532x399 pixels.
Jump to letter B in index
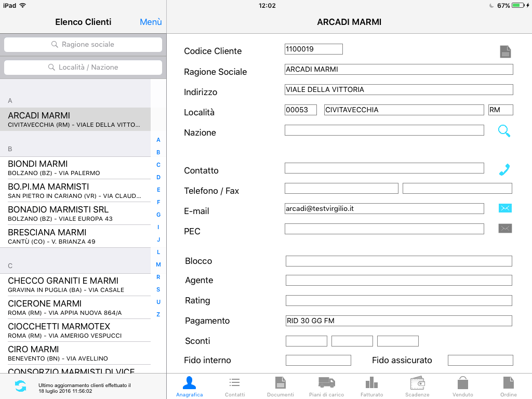click(x=158, y=152)
